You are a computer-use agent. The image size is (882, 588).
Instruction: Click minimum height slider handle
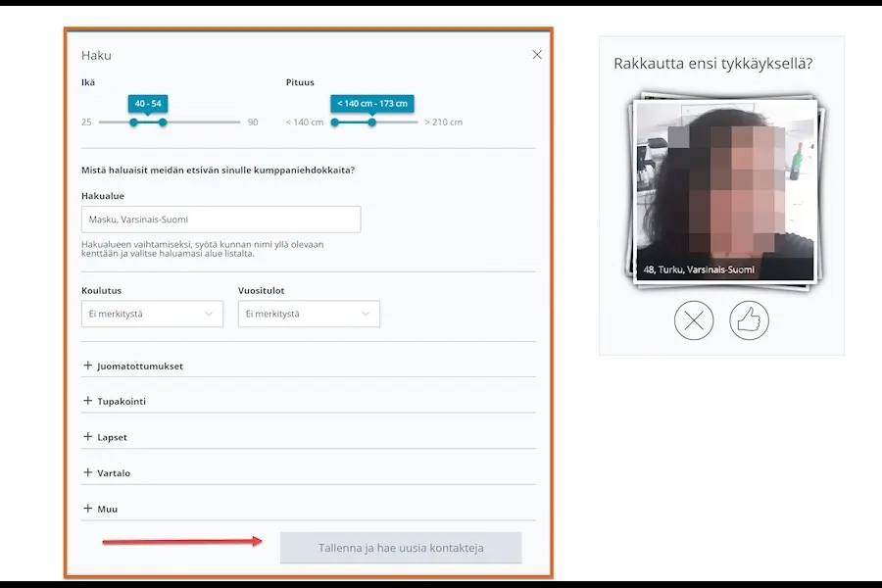coord(335,122)
